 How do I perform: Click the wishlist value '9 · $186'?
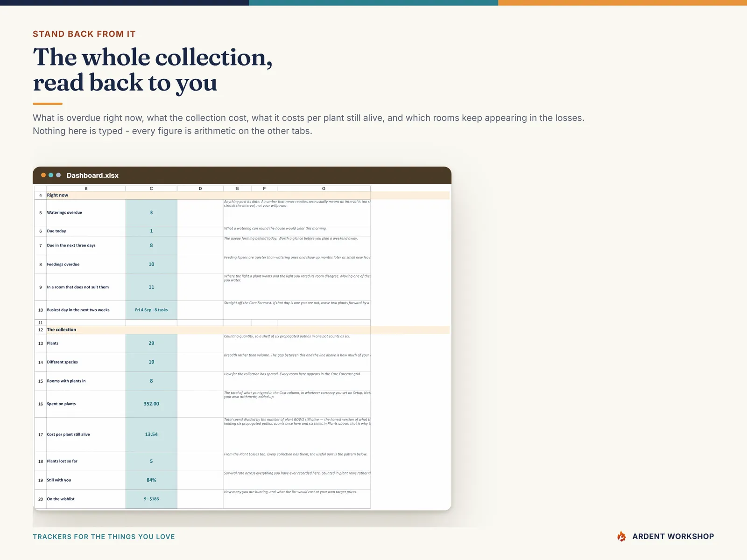pyautogui.click(x=151, y=499)
